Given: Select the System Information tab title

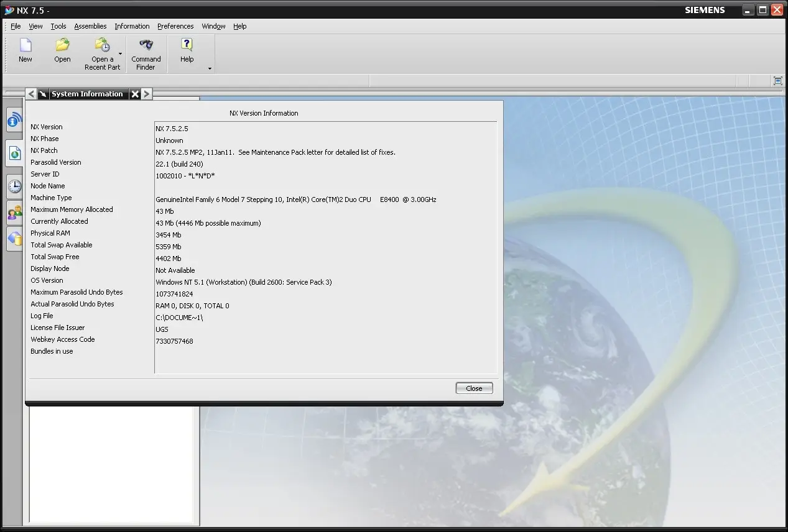Looking at the screenshot, I should [x=87, y=94].
